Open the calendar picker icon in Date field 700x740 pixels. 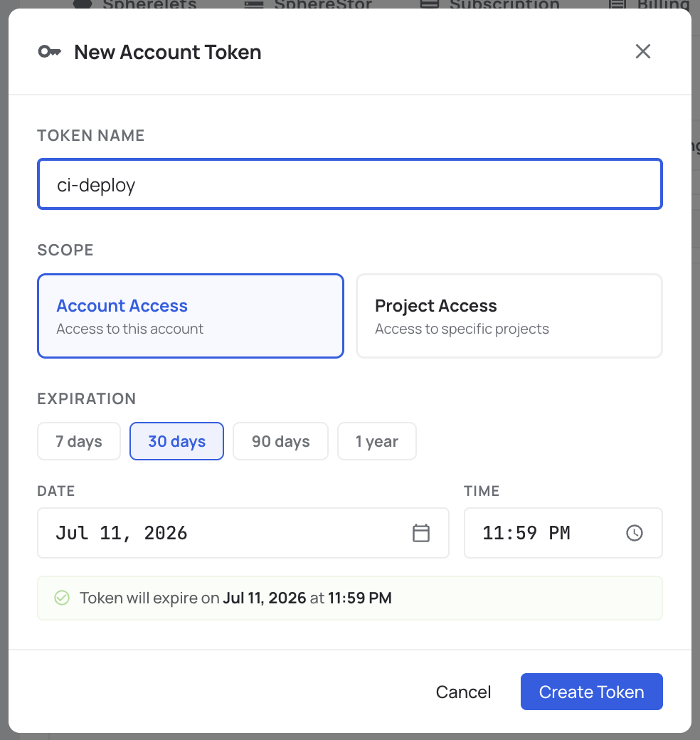(x=420, y=533)
